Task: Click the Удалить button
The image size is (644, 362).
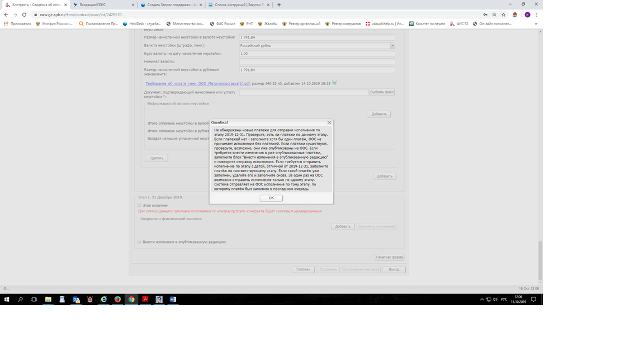Action: [x=157, y=158]
